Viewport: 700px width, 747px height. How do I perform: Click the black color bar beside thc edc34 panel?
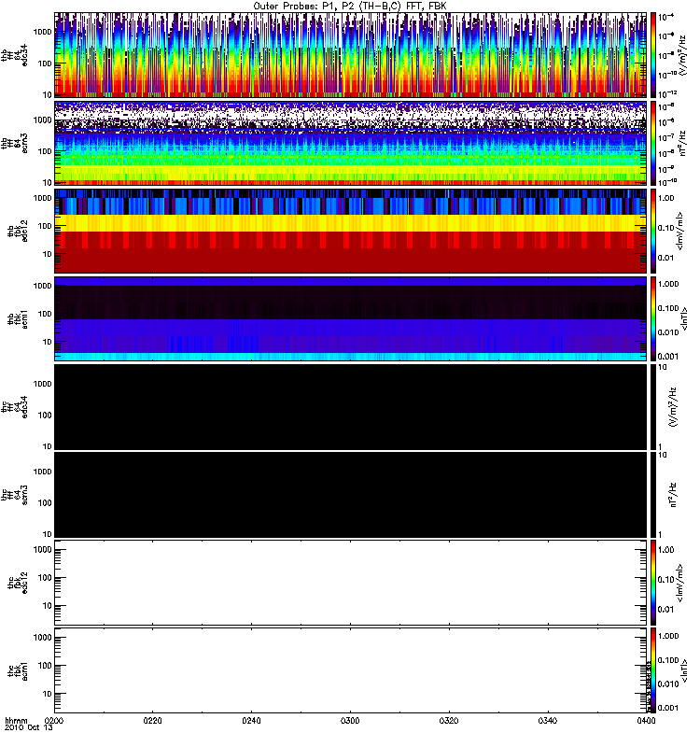[x=653, y=406]
